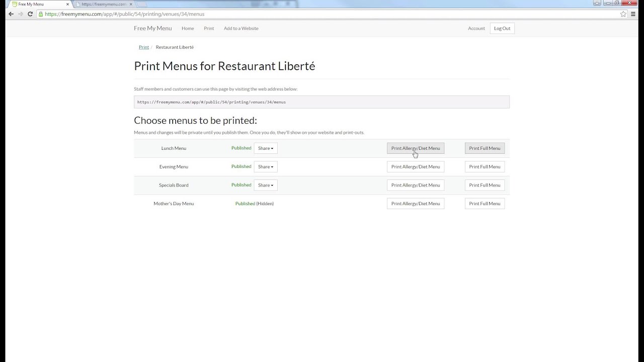Print Allergy/Diet Menu for Specials Board
The image size is (644, 362).
click(x=416, y=185)
